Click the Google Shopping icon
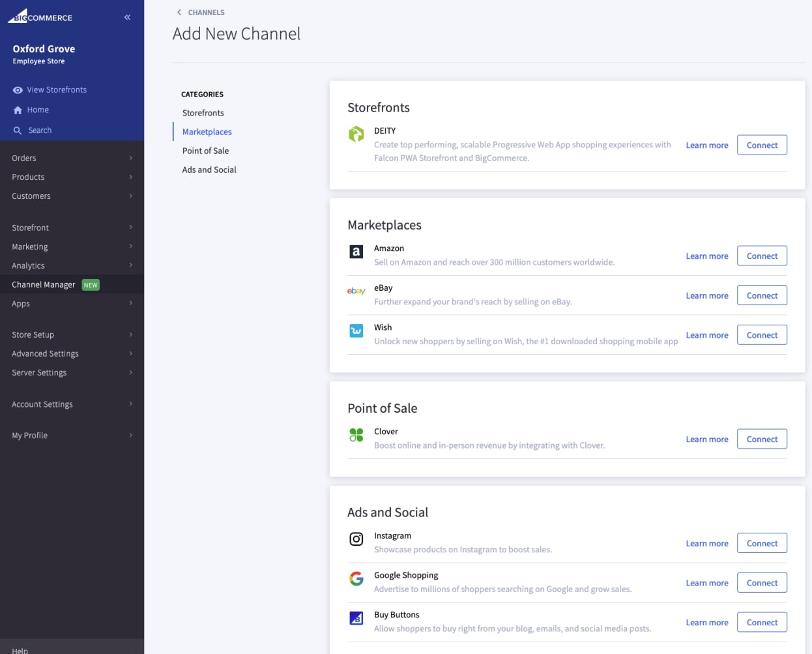Image resolution: width=812 pixels, height=654 pixels. click(356, 578)
